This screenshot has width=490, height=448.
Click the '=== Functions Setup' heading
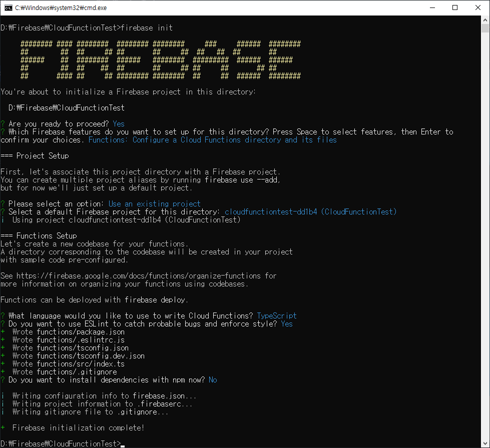(39, 235)
